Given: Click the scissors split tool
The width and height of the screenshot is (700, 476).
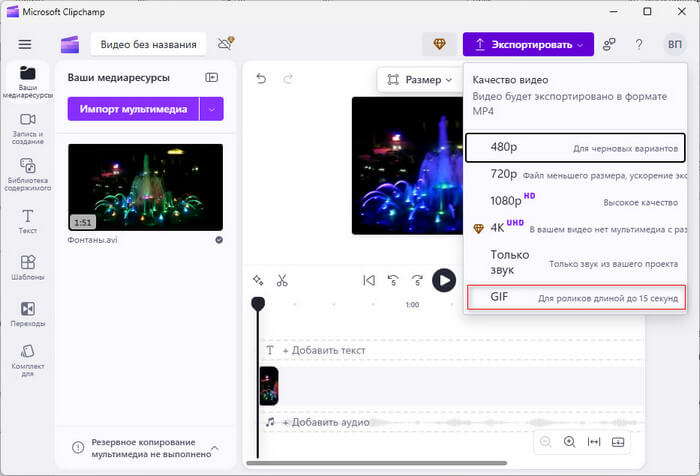Looking at the screenshot, I should click(282, 280).
